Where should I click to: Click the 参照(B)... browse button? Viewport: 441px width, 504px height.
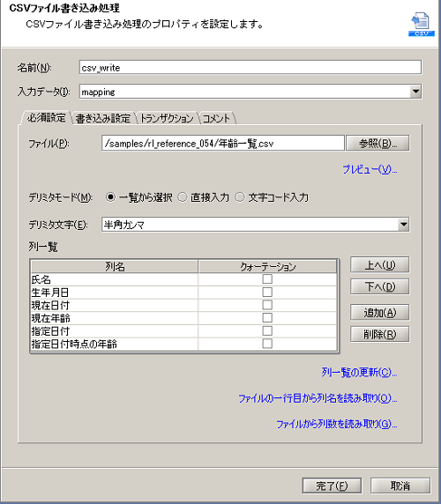(x=377, y=143)
